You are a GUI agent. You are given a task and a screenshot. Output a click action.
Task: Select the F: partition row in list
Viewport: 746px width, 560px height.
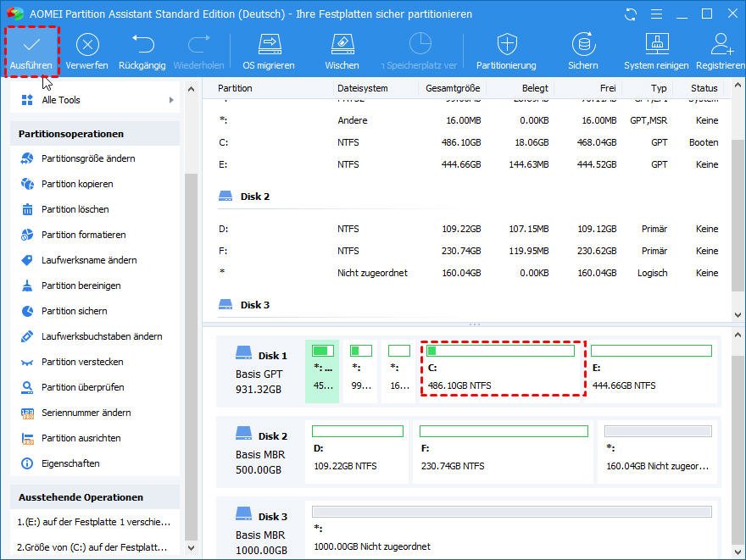pyautogui.click(x=468, y=251)
